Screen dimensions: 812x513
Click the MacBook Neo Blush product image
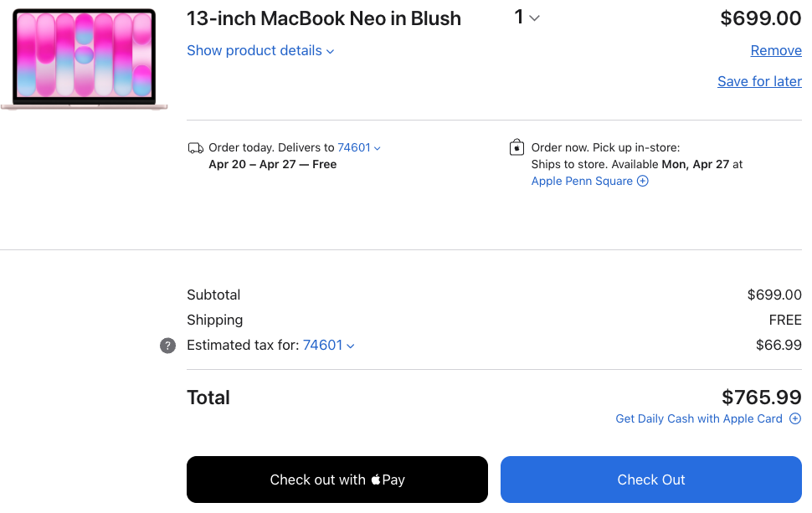point(85,59)
